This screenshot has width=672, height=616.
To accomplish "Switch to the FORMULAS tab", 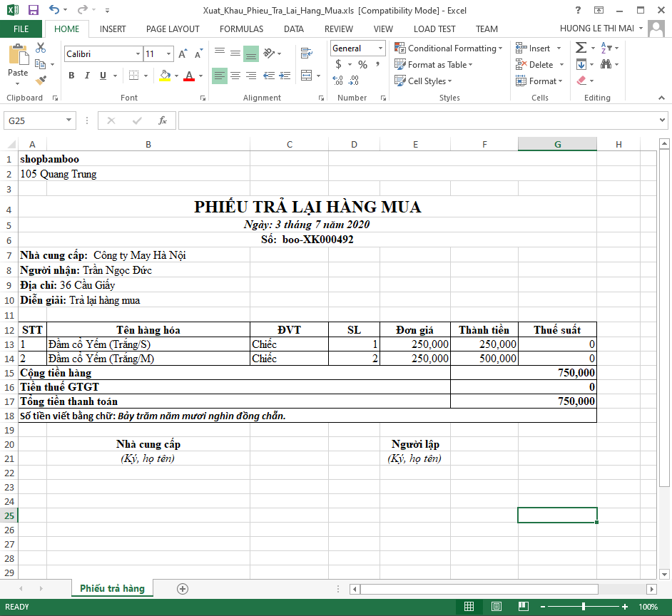I will [x=241, y=29].
